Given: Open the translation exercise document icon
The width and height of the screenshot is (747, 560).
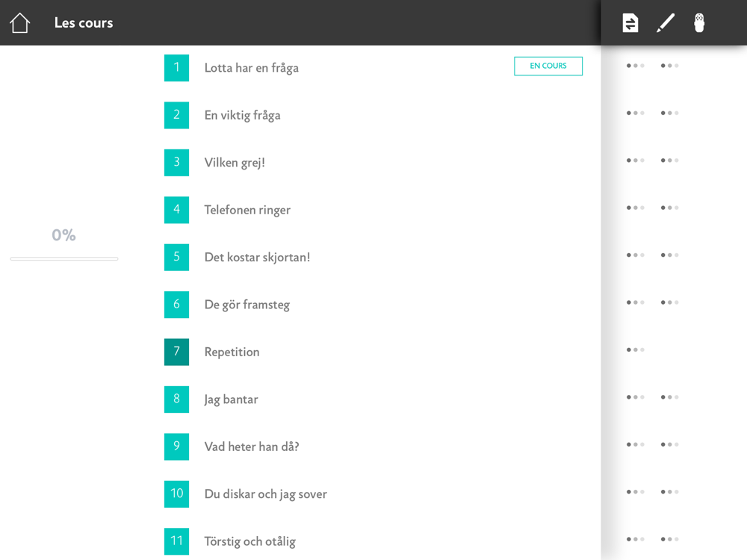Looking at the screenshot, I should (x=630, y=23).
